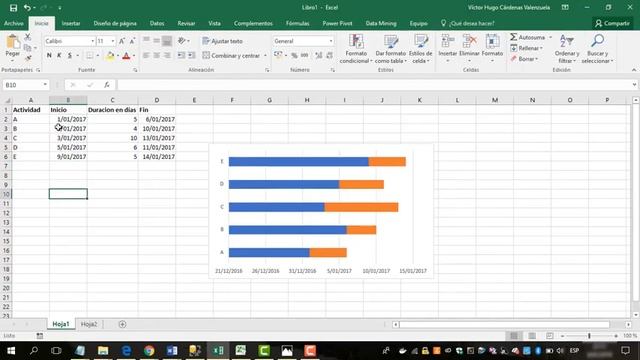Click the Autosuma sigma icon
The image size is (640, 360).
tap(513, 37)
